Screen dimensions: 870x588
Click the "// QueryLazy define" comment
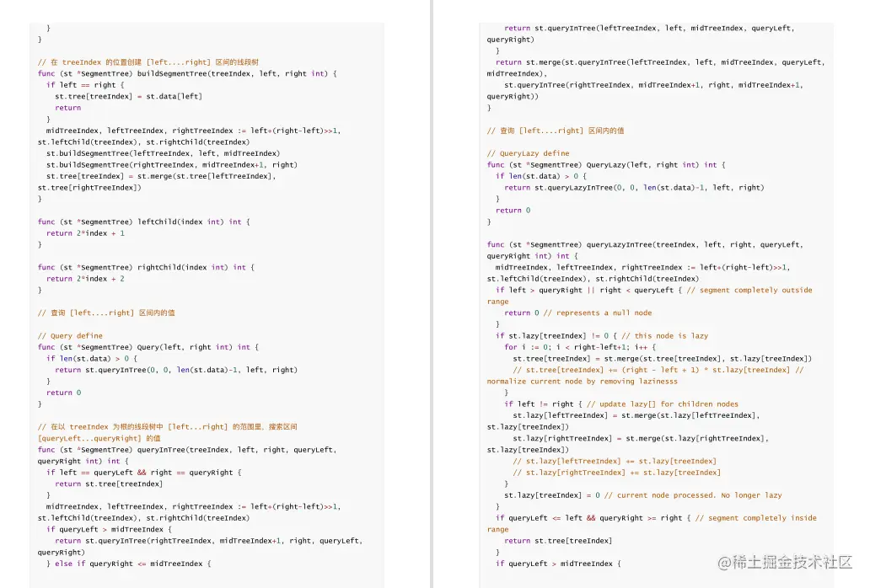click(529, 153)
